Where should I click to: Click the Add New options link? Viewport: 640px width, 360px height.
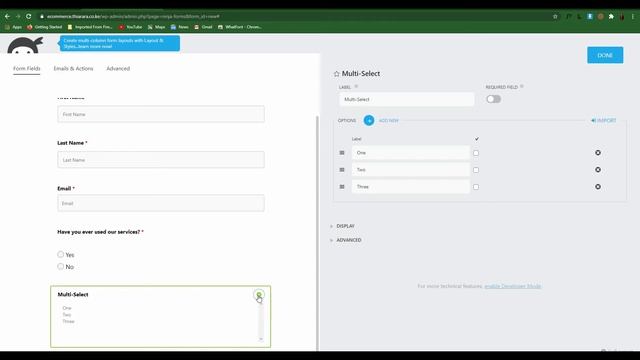[x=389, y=120]
